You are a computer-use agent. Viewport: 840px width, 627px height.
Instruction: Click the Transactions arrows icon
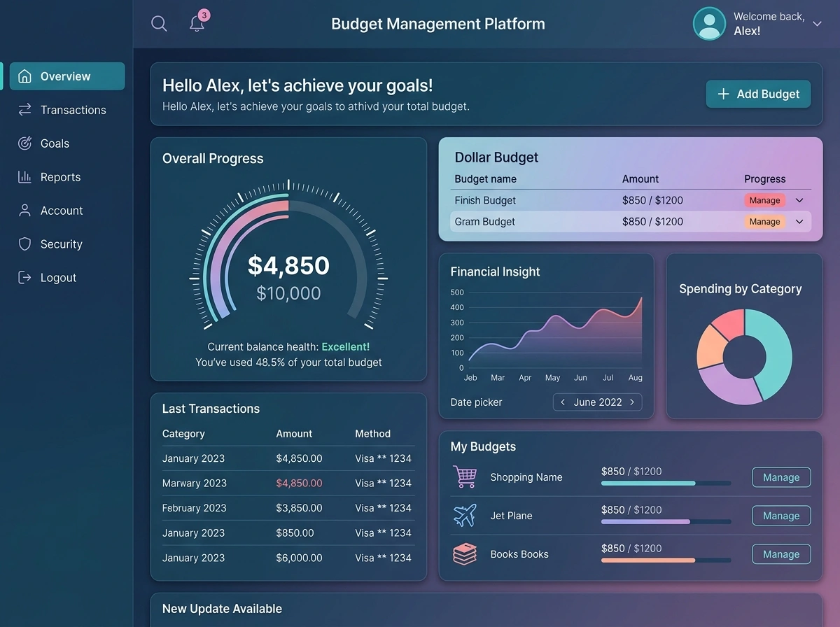click(x=24, y=110)
